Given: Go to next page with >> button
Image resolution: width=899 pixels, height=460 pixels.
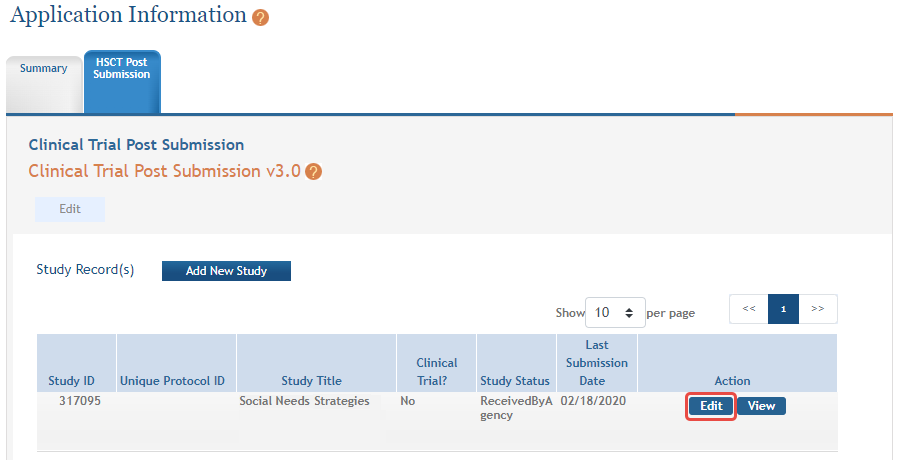Looking at the screenshot, I should (x=818, y=309).
